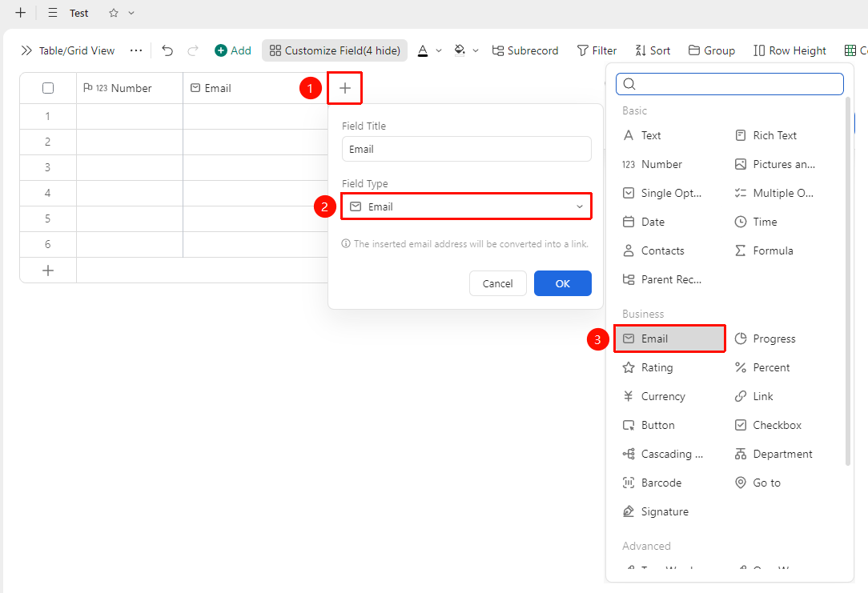The image size is (868, 593).
Task: Click the field type list scrollbar
Action: click(x=847, y=281)
